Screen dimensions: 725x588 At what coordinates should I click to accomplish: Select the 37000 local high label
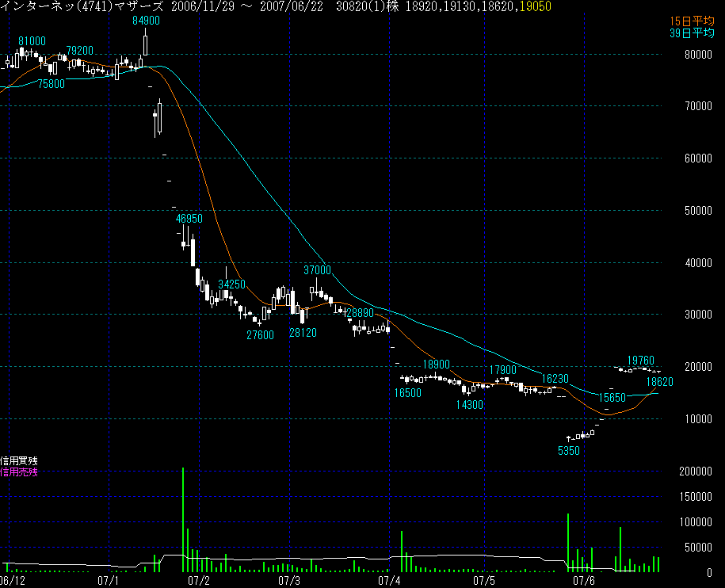point(317,270)
